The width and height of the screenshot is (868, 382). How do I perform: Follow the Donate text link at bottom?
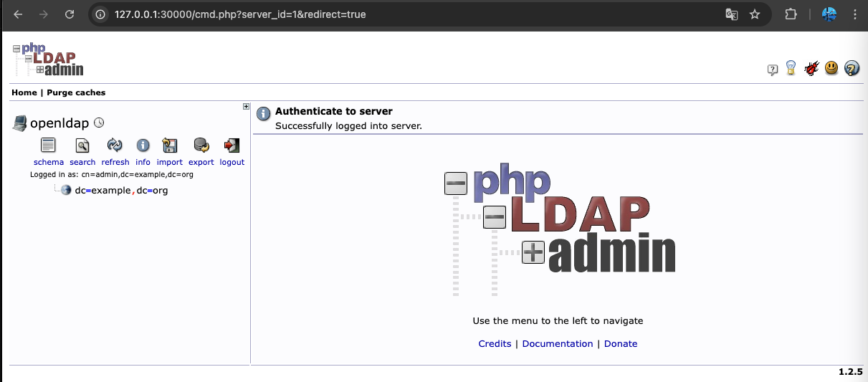point(621,344)
